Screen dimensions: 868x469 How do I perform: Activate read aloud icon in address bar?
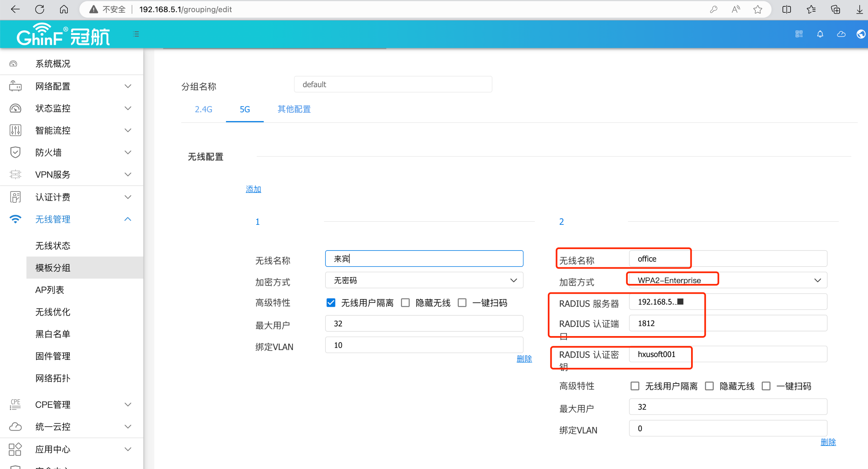735,9
